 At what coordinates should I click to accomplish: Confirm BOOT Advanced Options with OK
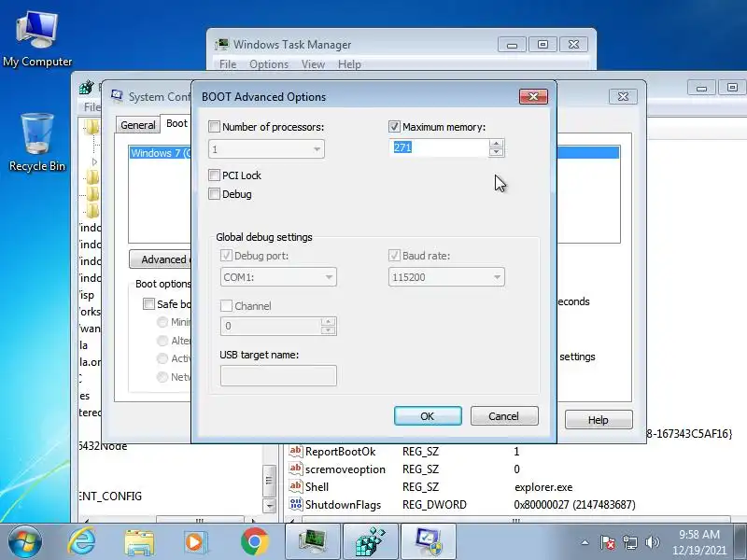(x=428, y=416)
